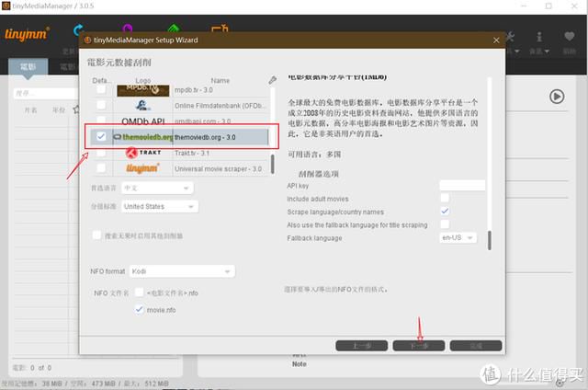Screen dimensions: 588x390
Task: Click the movie search field in main window
Action: (46, 93)
